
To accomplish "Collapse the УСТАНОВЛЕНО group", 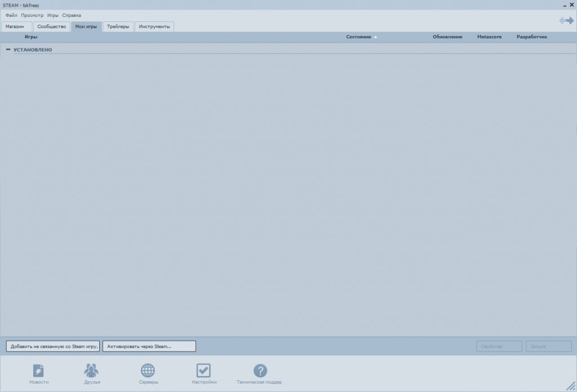I will [x=8, y=50].
